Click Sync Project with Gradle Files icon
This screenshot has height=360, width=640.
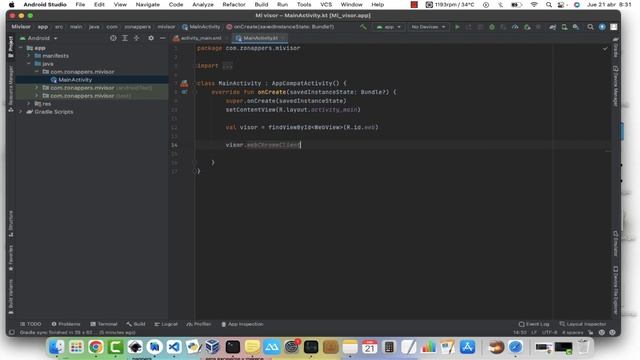553,27
